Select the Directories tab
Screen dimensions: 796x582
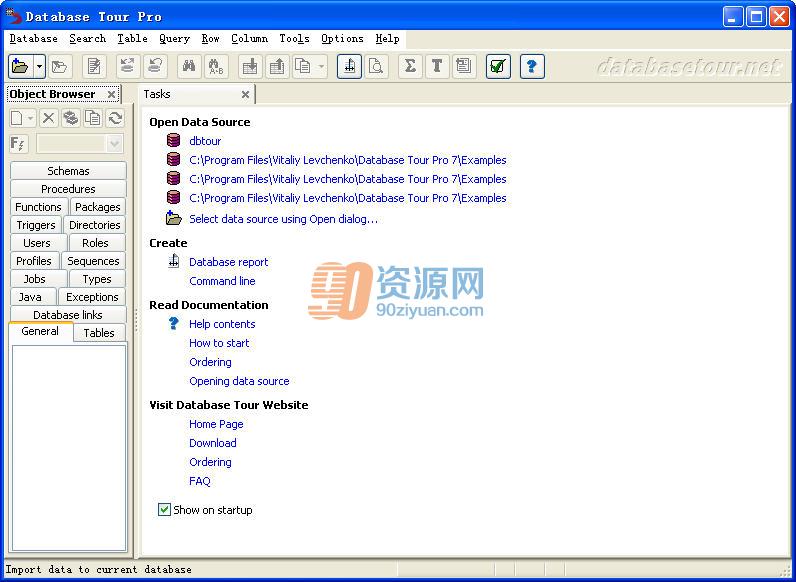[x=94, y=225]
